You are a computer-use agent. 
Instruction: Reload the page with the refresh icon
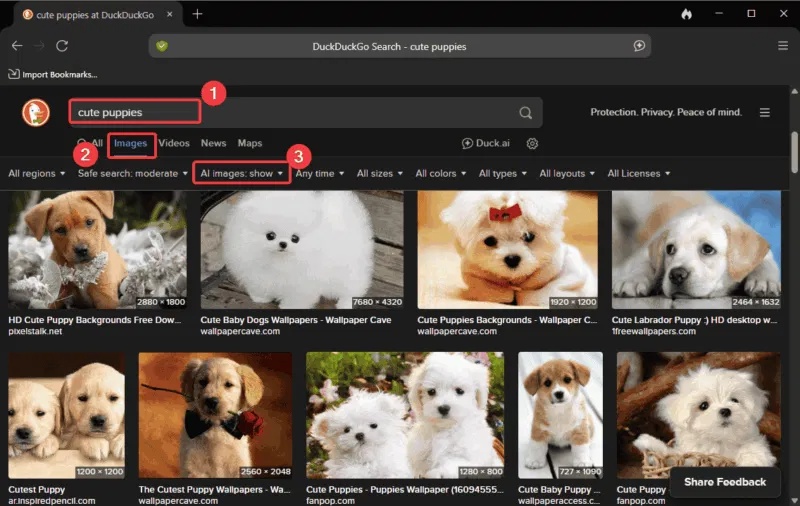pyautogui.click(x=62, y=46)
